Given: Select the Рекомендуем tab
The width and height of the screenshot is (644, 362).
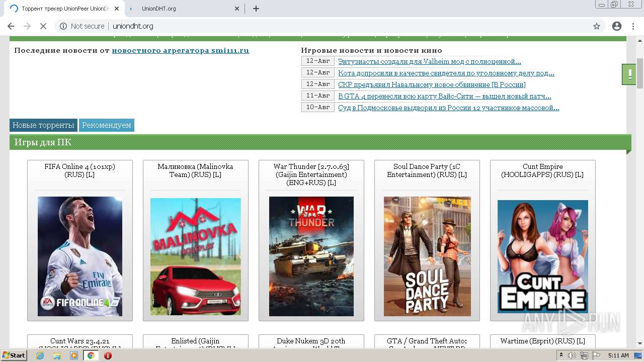Looking at the screenshot, I should [107, 125].
